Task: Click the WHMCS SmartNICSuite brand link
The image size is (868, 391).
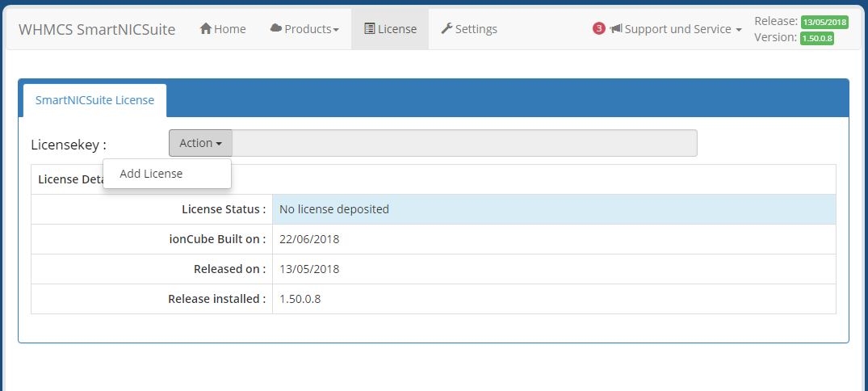Action: point(97,29)
